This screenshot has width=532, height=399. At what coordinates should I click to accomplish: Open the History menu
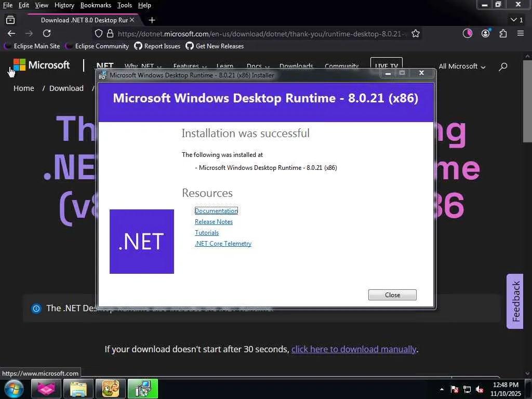click(x=64, y=5)
